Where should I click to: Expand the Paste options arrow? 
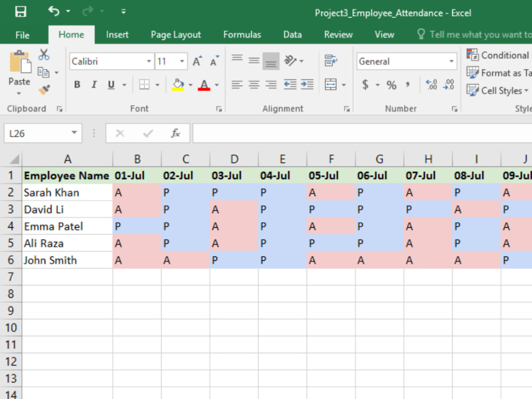click(19, 93)
